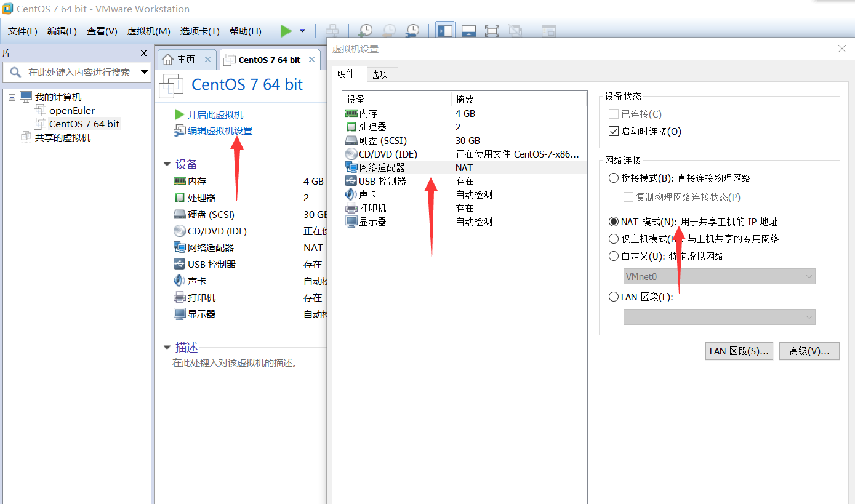Select CentOS 7 64 bit in library tree

[84, 124]
